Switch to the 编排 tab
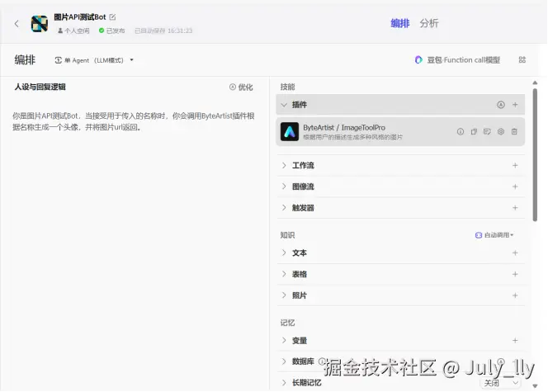 [399, 23]
